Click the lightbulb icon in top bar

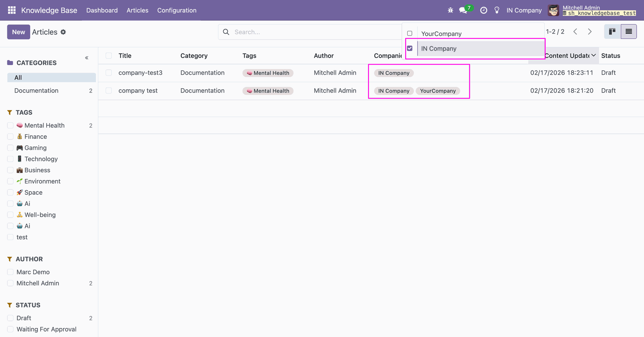click(497, 10)
